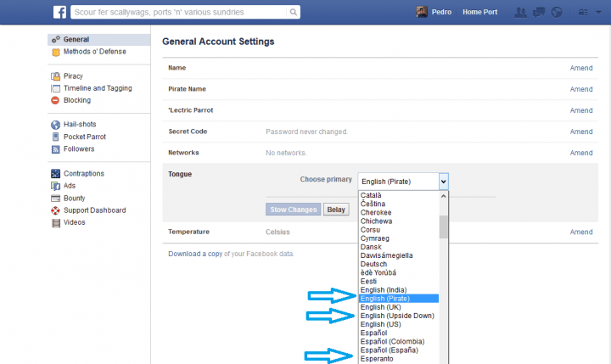Amend the Name setting
Screen dimensions: 611x364
[581, 68]
